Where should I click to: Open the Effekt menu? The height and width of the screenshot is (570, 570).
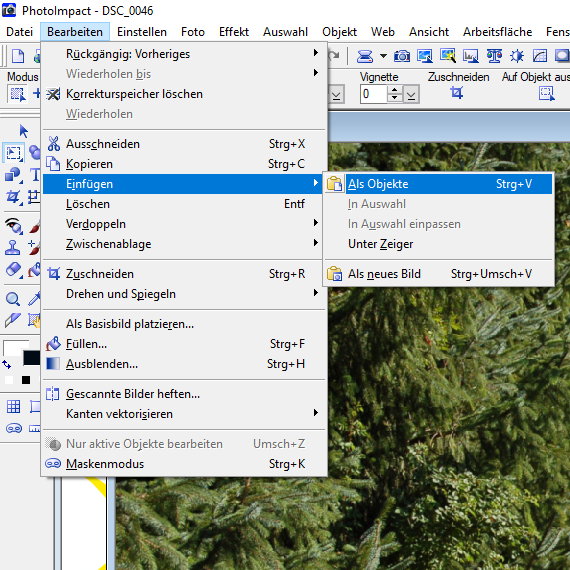coord(234,32)
